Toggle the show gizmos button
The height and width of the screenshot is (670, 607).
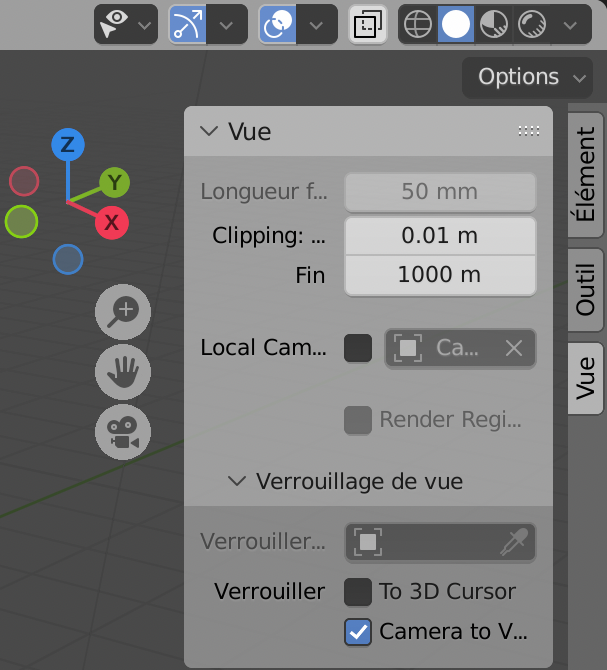pyautogui.click(x=186, y=24)
